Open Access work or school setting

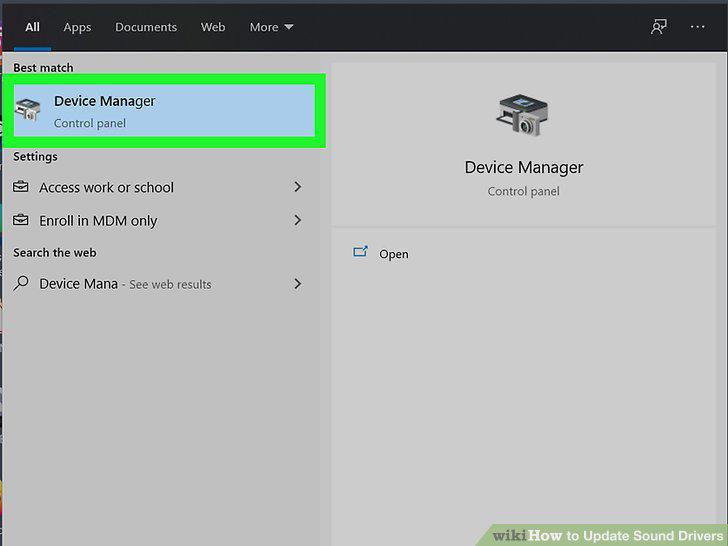(x=158, y=187)
